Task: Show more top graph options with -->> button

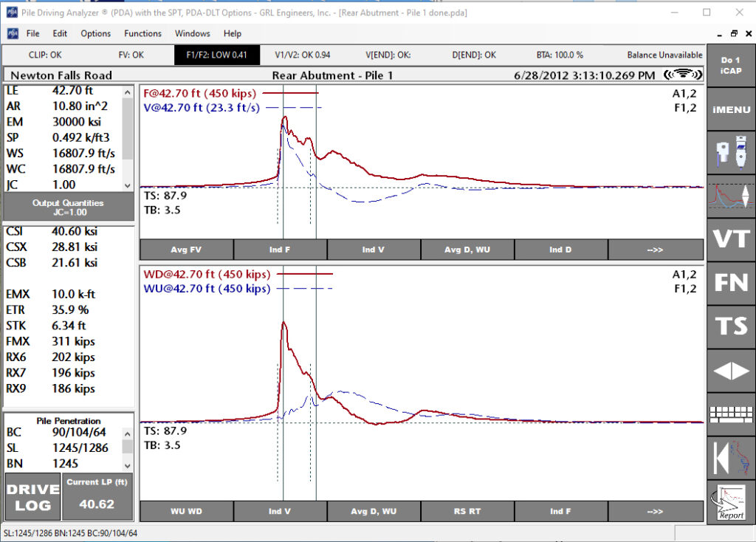Action: 656,250
